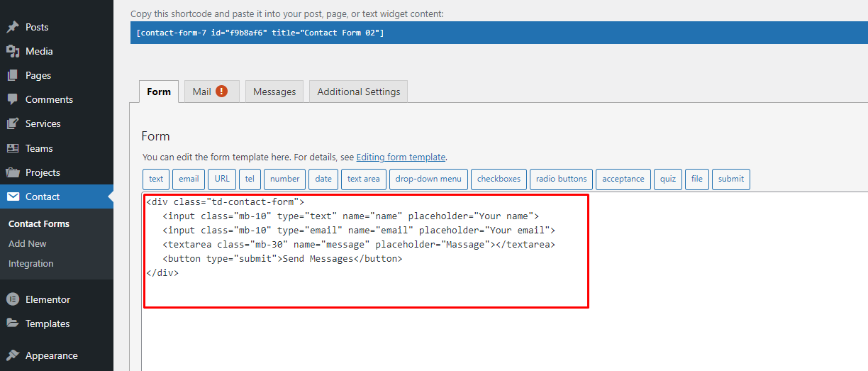Click the Pages icon in sidebar

pos(13,75)
